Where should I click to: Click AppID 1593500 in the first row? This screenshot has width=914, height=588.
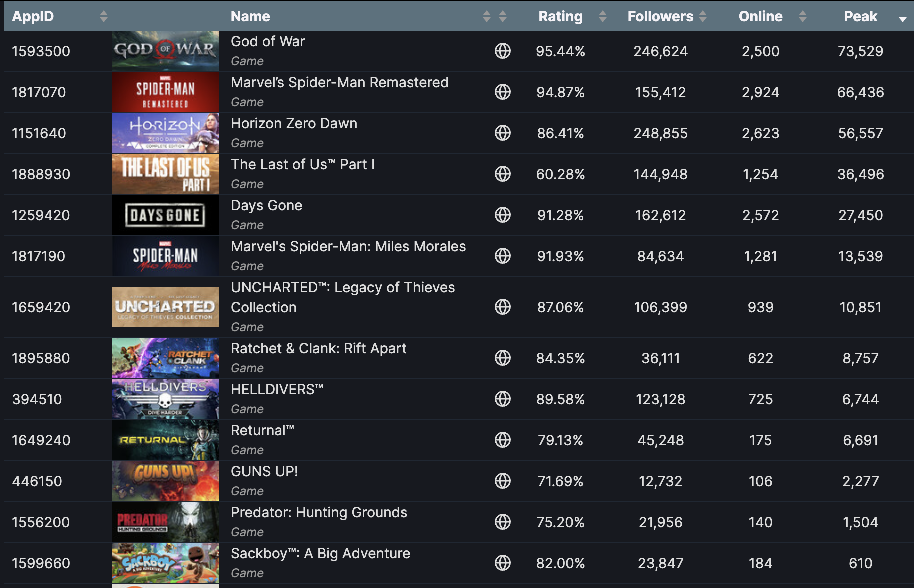[41, 51]
